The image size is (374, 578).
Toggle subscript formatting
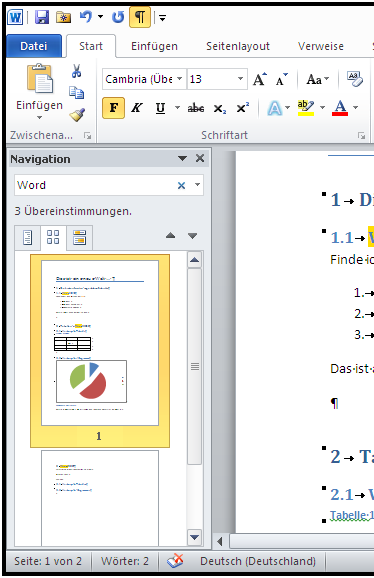(x=220, y=108)
